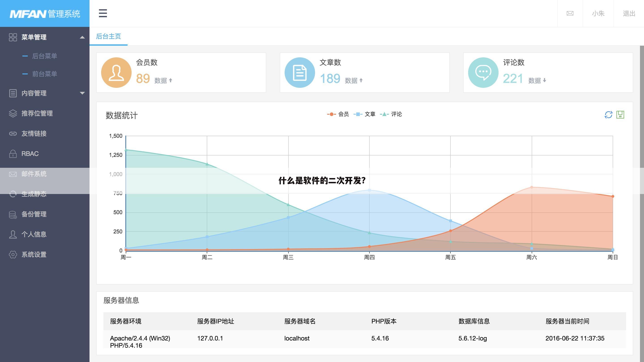The width and height of the screenshot is (644, 362).
Task: Click the localhost domain cell
Action: click(x=297, y=338)
